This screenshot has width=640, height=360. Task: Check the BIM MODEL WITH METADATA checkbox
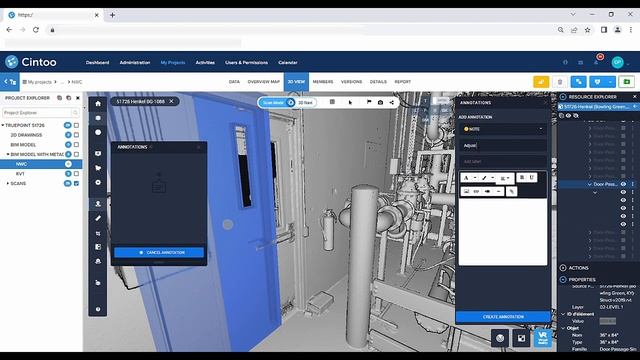coord(76,154)
